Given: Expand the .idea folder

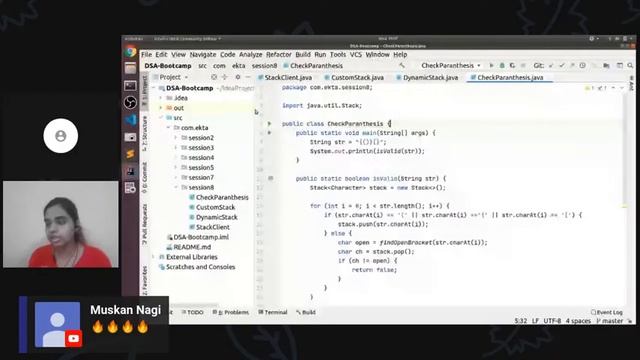Looking at the screenshot, I should pos(161,98).
